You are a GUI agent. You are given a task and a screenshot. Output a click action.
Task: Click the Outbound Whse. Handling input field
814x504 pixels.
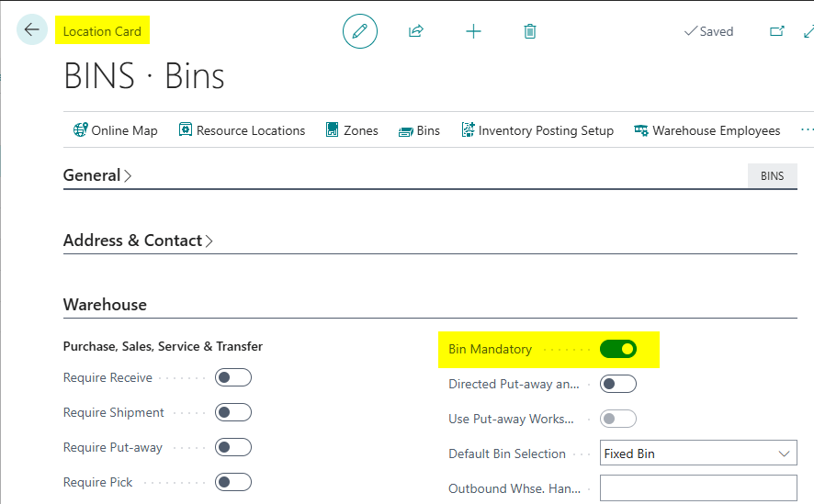[698, 488]
